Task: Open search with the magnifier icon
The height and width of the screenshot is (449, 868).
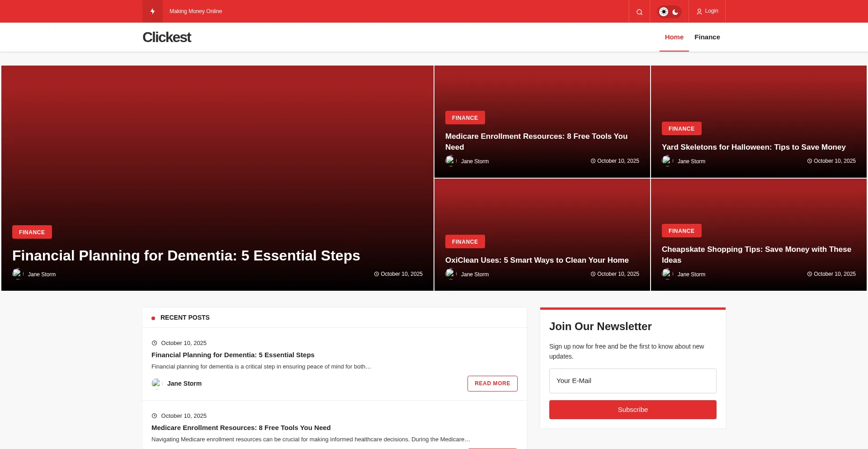Action: pyautogui.click(x=639, y=12)
